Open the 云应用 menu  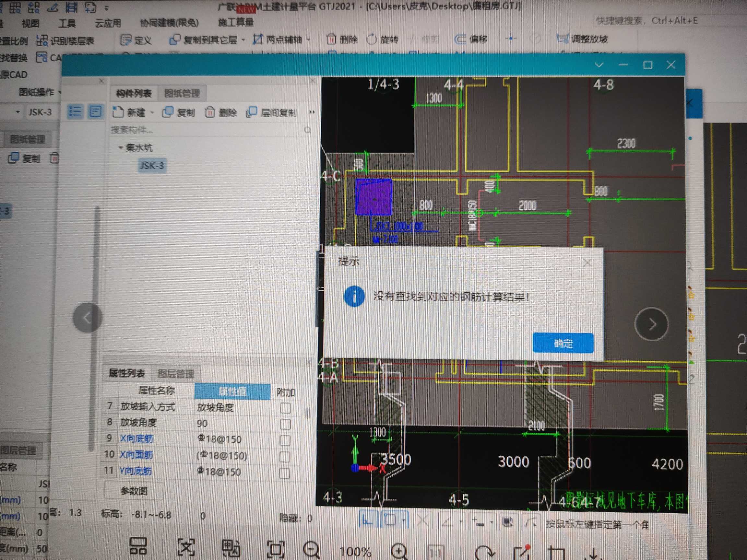tap(108, 23)
